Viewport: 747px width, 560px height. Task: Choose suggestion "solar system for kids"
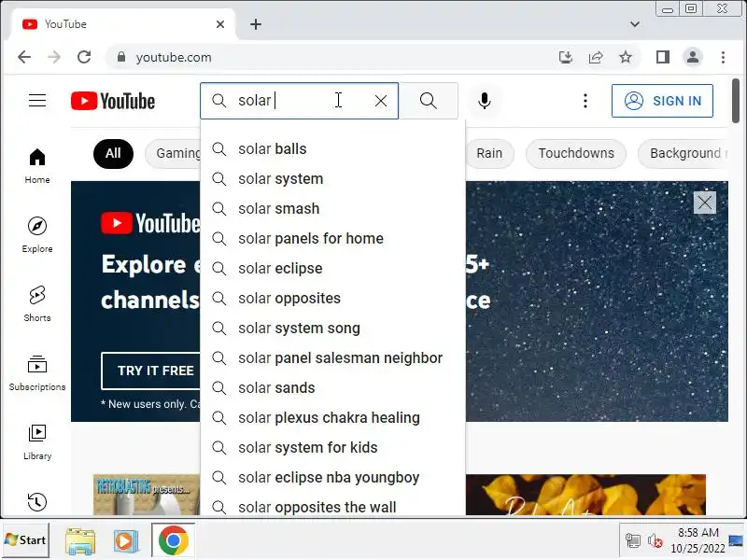(332, 448)
